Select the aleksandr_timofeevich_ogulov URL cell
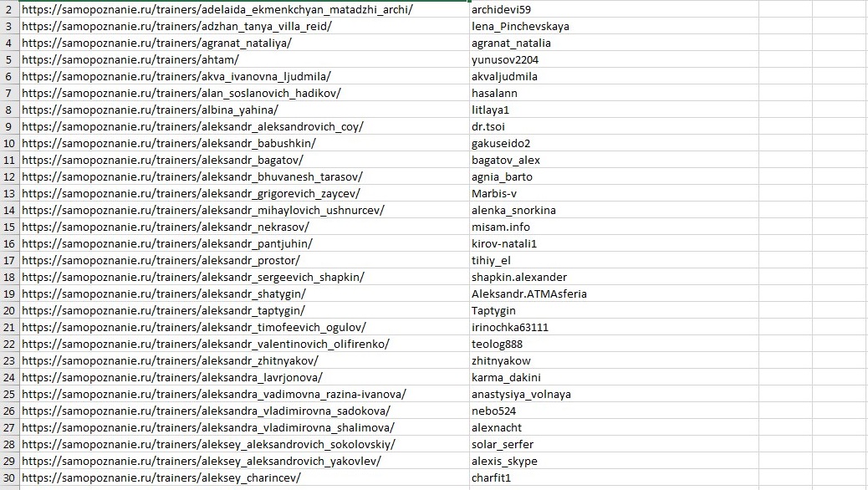The width and height of the screenshot is (868, 490). point(244,327)
